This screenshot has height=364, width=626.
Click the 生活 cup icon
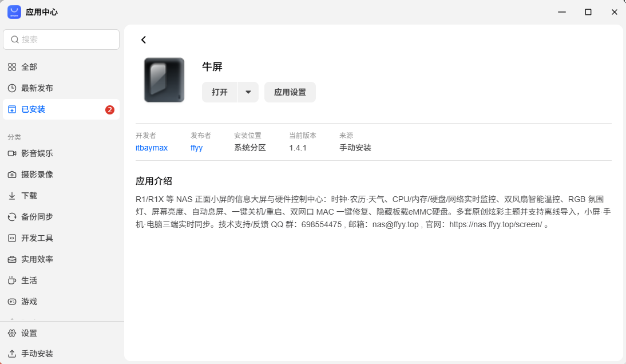tap(12, 280)
